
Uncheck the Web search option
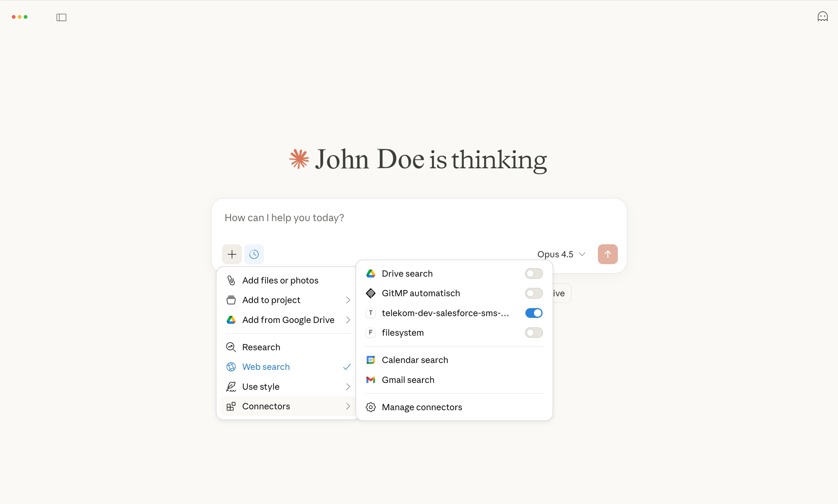(266, 367)
